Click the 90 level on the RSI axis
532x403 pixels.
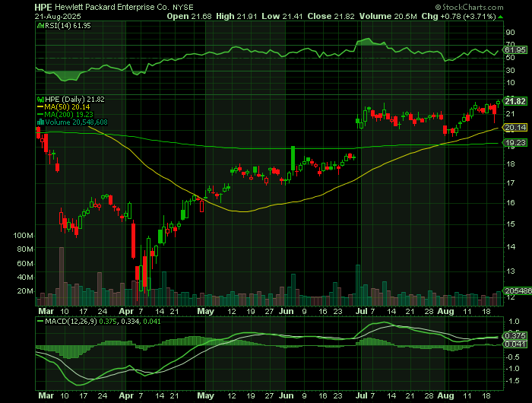point(510,33)
